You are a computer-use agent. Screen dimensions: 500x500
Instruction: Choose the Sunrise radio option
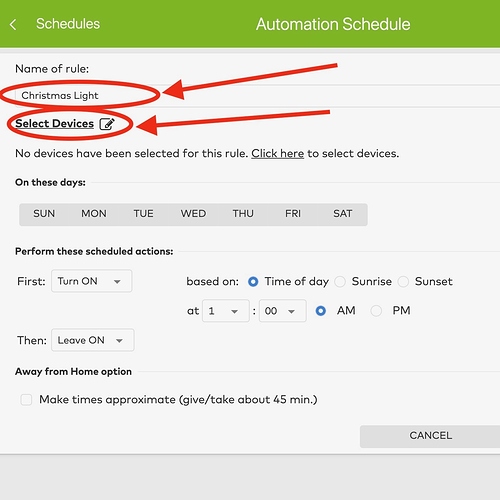coord(340,282)
